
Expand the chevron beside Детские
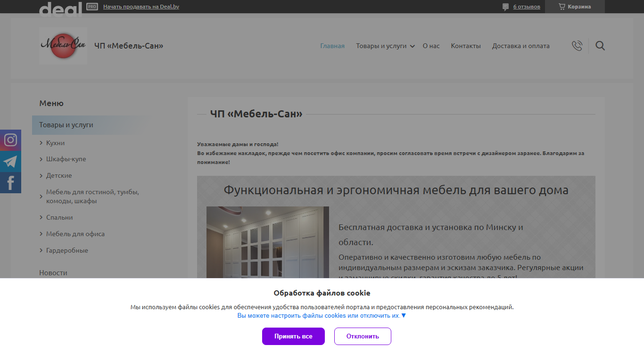(41, 175)
